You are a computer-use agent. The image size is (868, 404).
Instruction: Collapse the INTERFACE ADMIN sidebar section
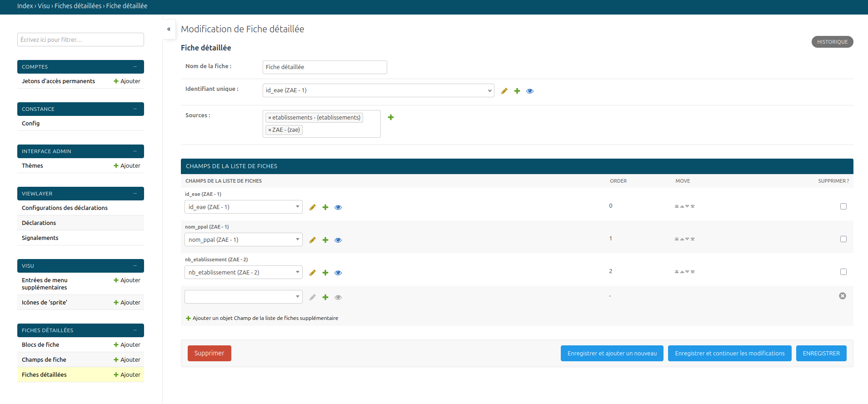coord(135,151)
